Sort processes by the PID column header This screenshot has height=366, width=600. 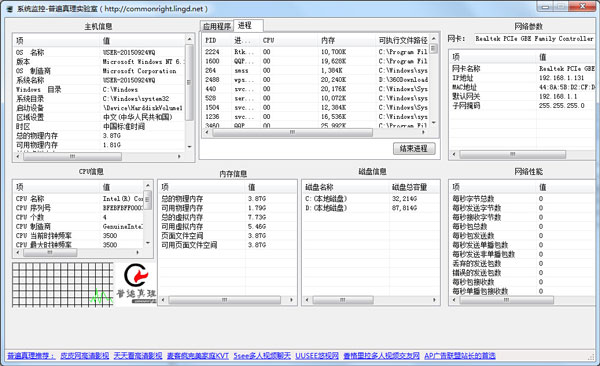(x=217, y=40)
